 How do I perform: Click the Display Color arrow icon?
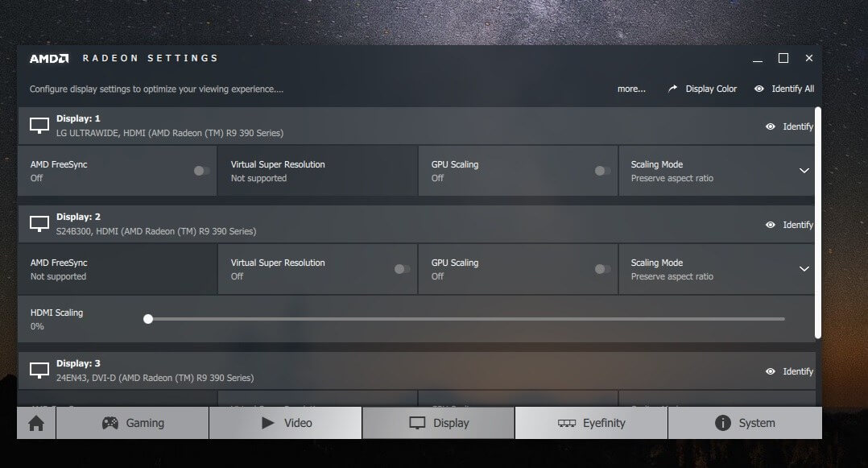point(672,89)
